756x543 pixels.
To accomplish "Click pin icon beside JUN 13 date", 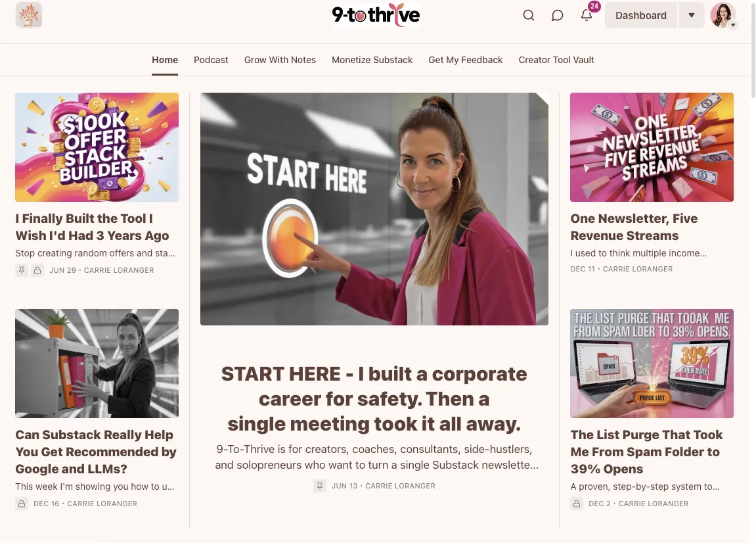I will pyautogui.click(x=320, y=486).
